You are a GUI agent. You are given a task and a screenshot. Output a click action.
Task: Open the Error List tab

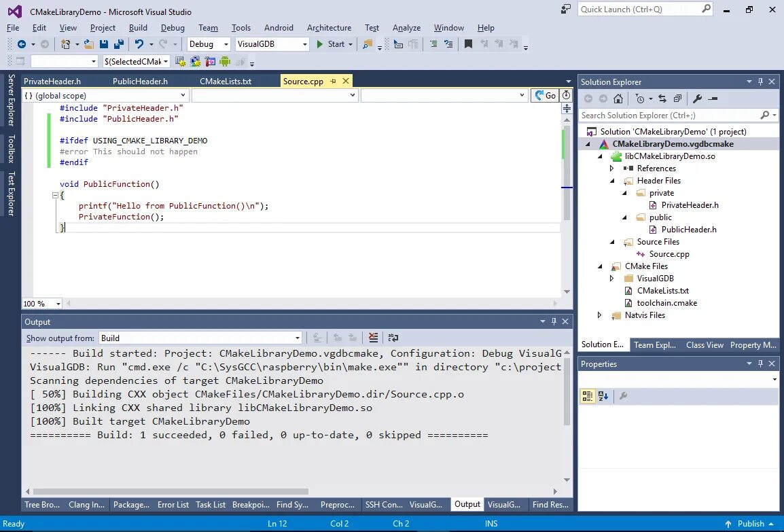(x=173, y=505)
